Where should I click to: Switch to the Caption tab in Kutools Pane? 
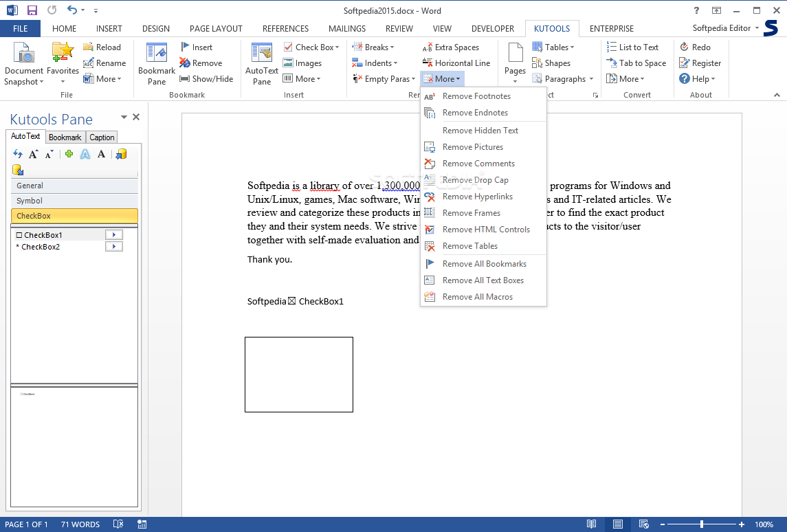pos(102,137)
